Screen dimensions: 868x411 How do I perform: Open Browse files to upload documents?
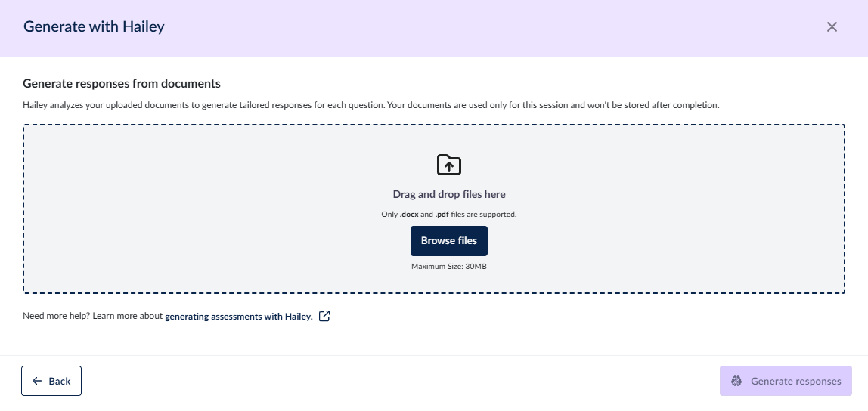(x=449, y=240)
